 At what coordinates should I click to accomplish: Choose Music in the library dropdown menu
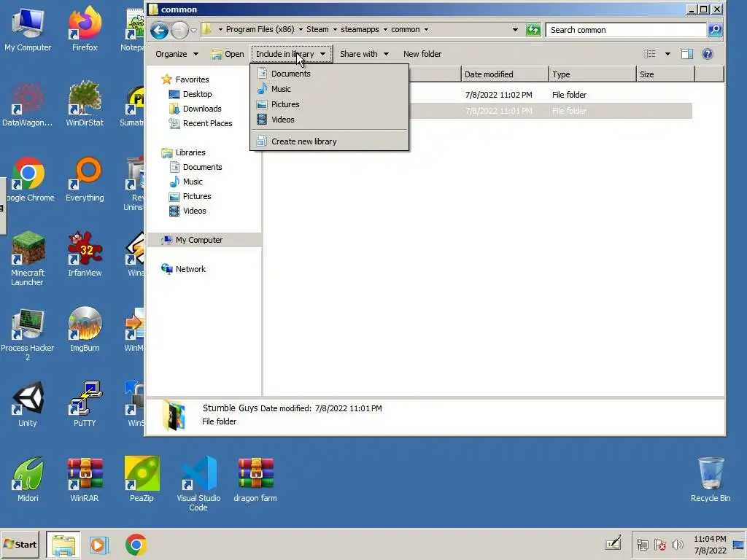[330, 88]
